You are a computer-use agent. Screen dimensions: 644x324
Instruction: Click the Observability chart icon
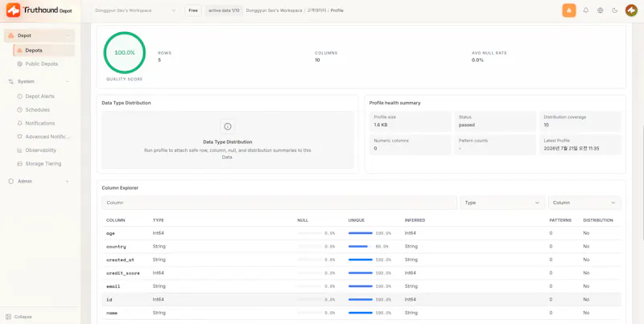pos(19,150)
